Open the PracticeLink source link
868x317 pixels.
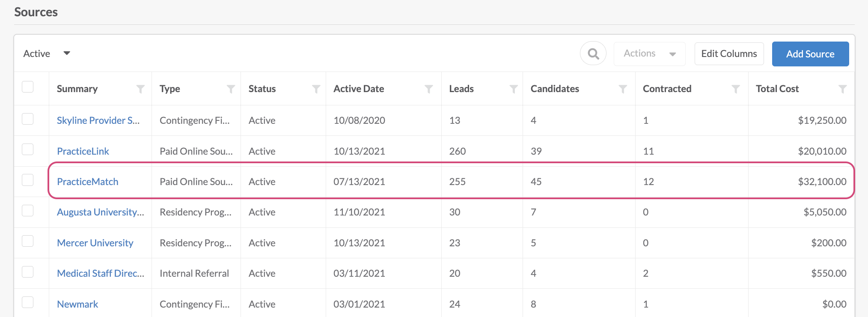(x=83, y=151)
